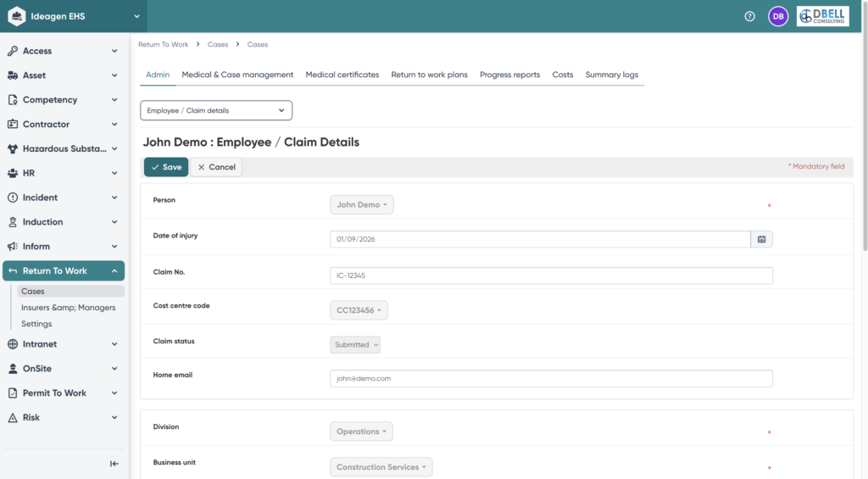Click the Access key icon in sidebar
868x479 pixels.
coord(12,51)
